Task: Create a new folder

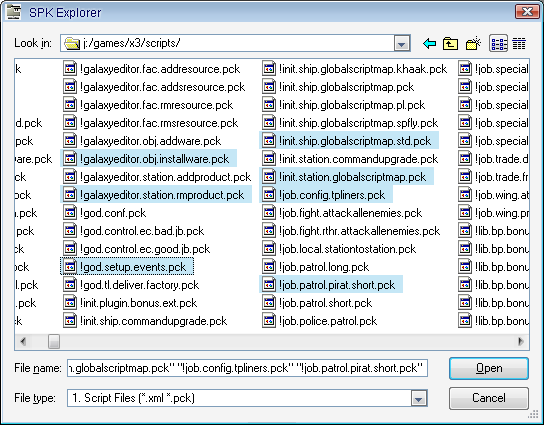Action: point(474,44)
